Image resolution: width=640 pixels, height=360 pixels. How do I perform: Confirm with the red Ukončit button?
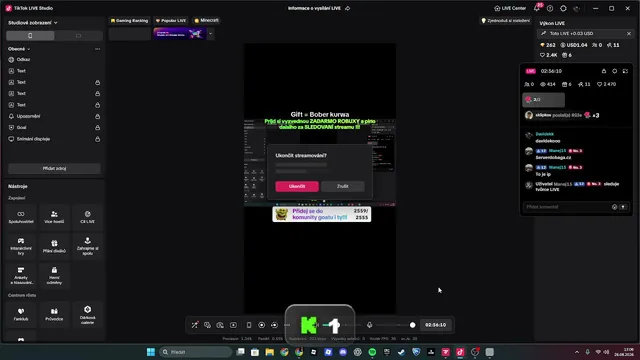coord(297,186)
